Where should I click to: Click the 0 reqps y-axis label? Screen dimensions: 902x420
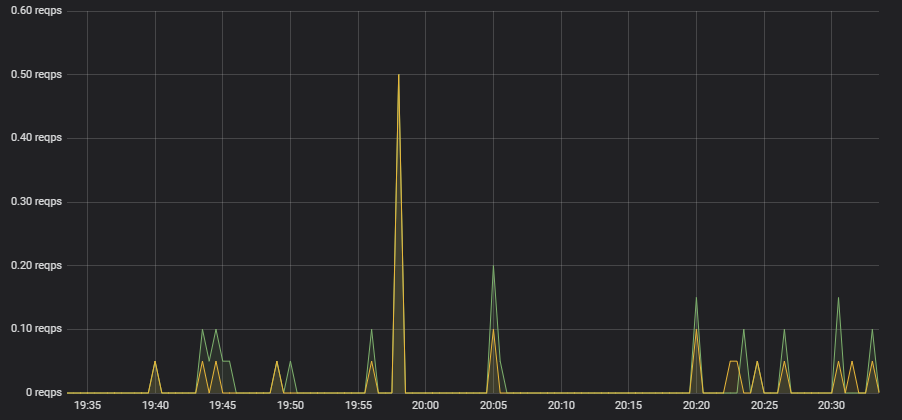[44, 393]
